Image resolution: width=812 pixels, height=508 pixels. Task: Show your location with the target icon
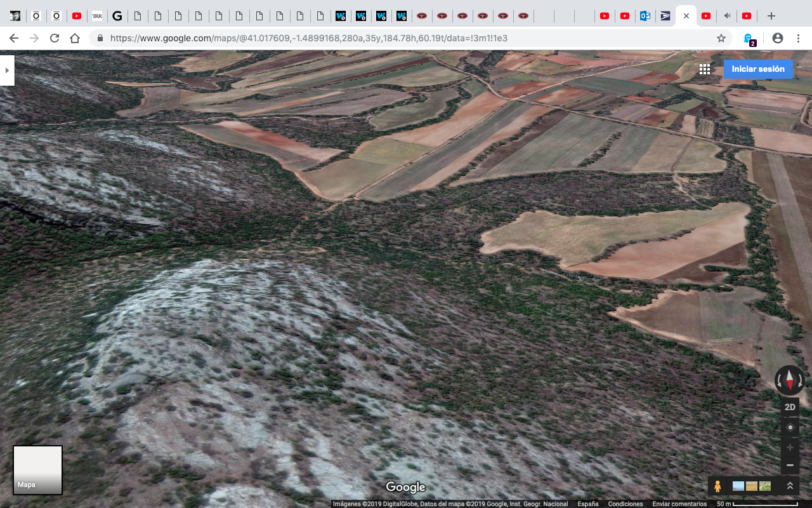click(790, 427)
